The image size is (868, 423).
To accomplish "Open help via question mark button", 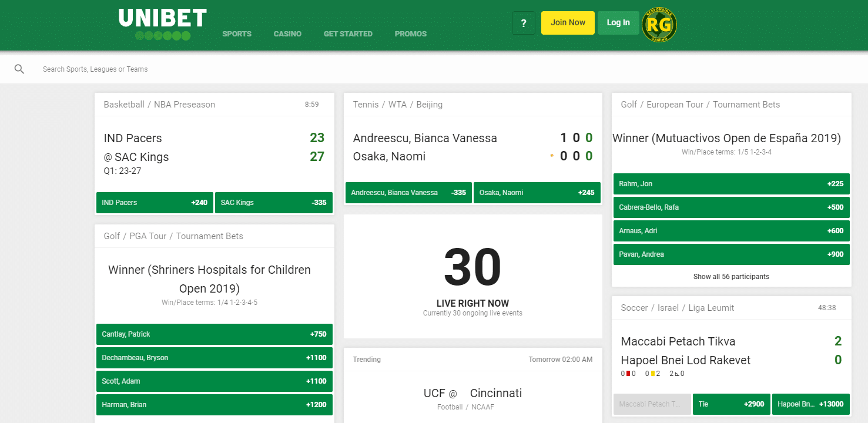I will coord(523,23).
